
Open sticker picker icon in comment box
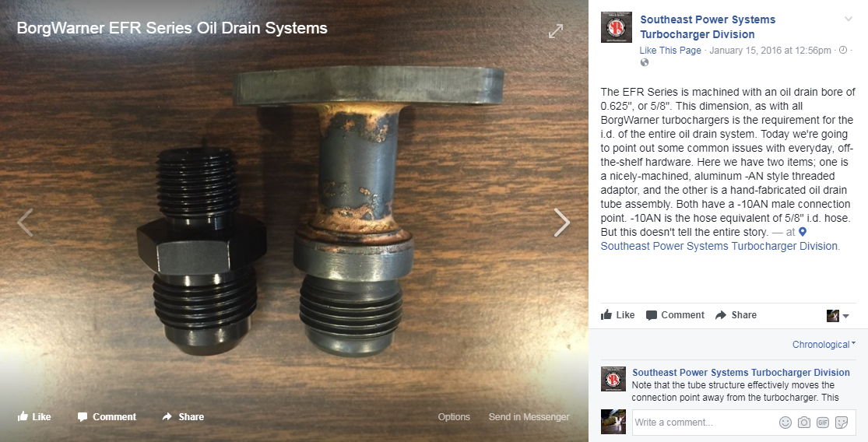tap(842, 423)
